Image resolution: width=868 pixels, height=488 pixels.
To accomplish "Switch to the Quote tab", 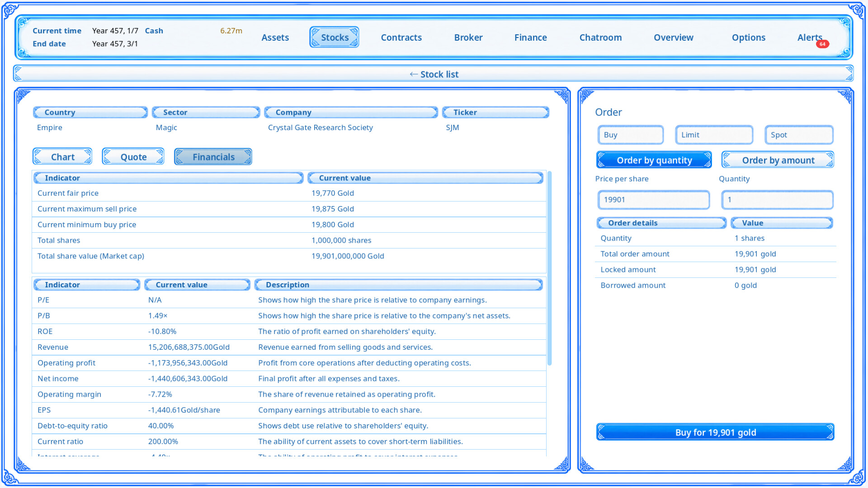I will 133,157.
